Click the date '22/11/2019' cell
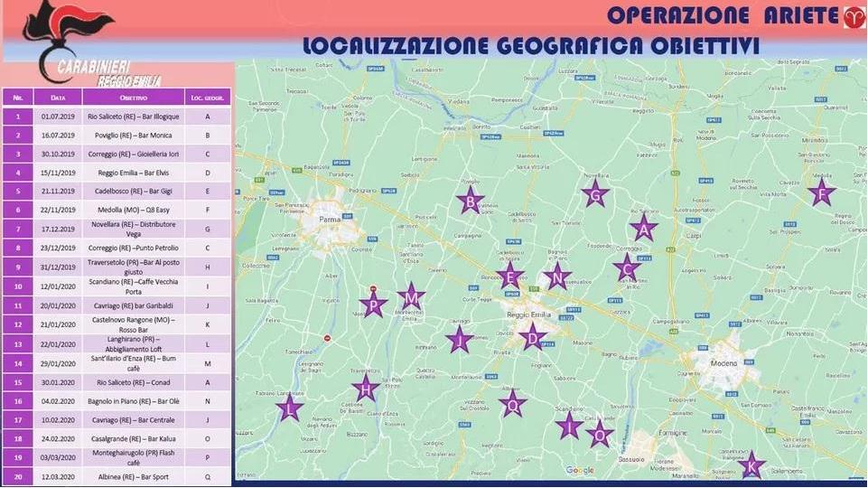Viewport: 868px width, 488px height. point(58,210)
